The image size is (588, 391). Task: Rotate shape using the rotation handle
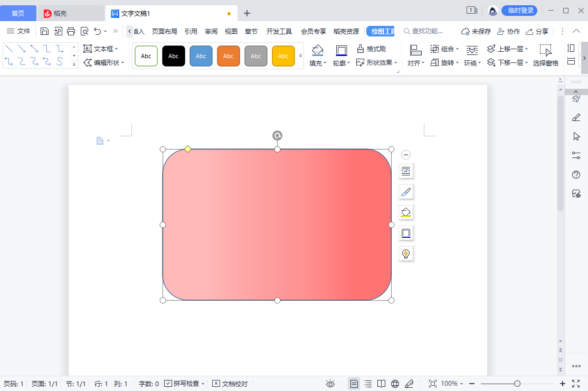click(277, 135)
